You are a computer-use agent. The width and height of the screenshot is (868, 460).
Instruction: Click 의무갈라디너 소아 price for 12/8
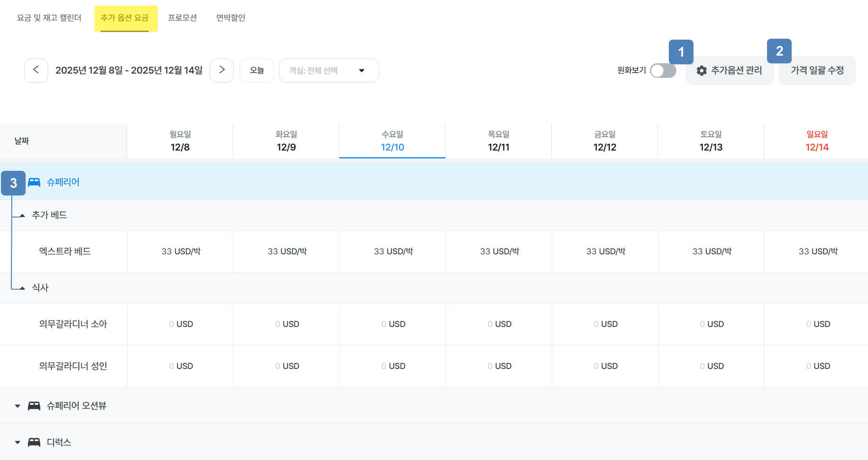(181, 324)
